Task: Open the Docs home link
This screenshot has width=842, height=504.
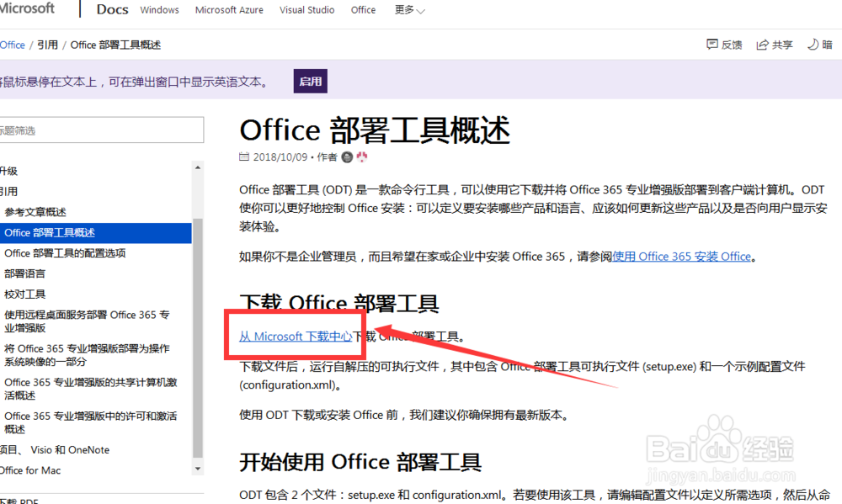Action: click(x=112, y=9)
